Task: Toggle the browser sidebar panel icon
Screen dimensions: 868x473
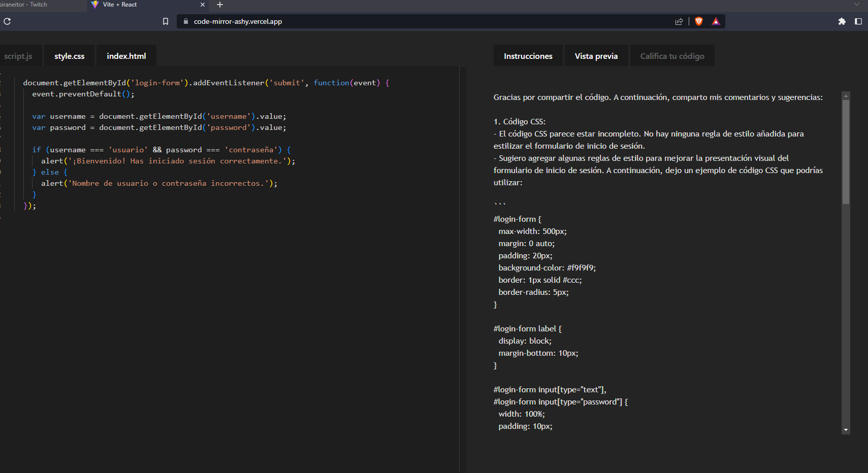Action: [x=858, y=21]
